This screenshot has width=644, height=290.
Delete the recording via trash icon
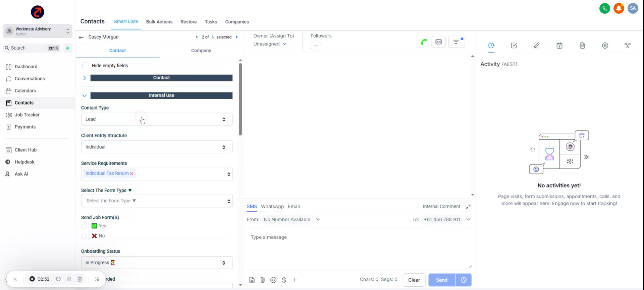79,279
